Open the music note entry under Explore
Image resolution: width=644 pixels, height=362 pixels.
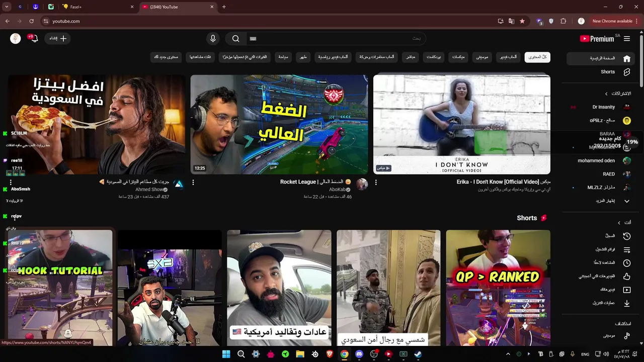(627, 335)
